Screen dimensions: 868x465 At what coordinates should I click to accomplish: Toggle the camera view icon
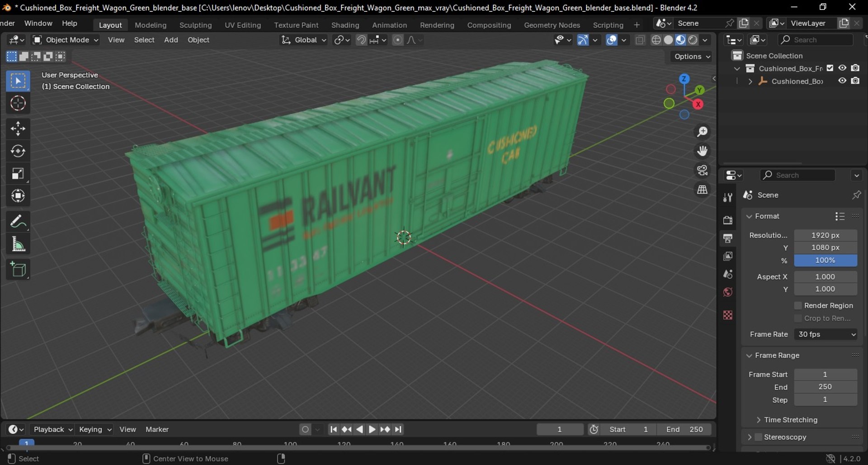702,171
